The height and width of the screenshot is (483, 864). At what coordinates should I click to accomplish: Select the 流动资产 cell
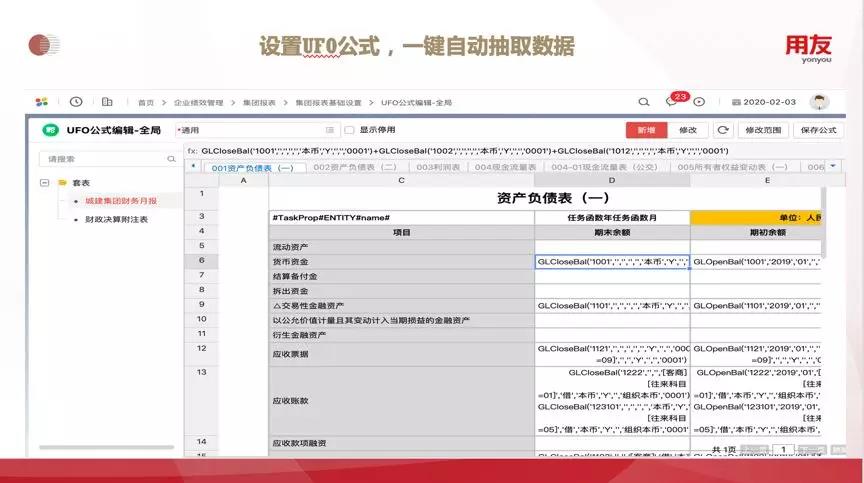pyautogui.click(x=401, y=247)
